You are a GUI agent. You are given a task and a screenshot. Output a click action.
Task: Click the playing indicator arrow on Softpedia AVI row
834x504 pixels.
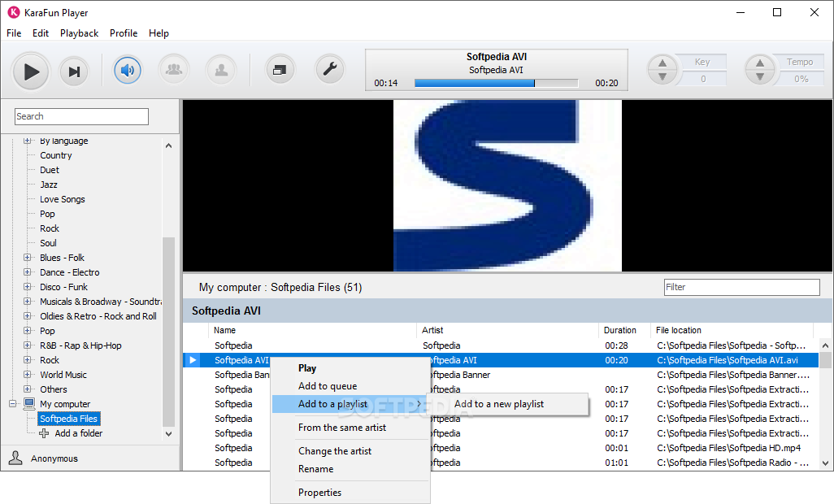pos(193,360)
